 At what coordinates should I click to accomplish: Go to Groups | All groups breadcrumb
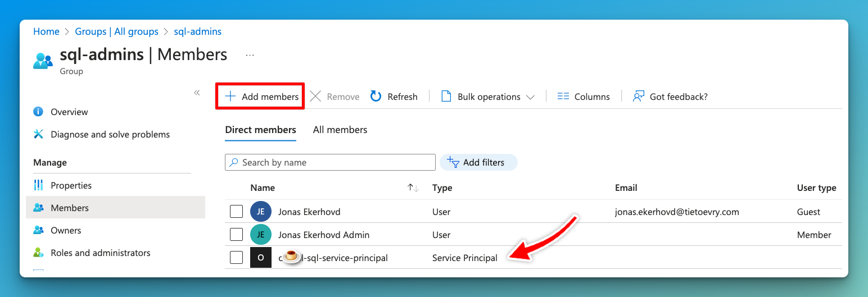[x=116, y=31]
